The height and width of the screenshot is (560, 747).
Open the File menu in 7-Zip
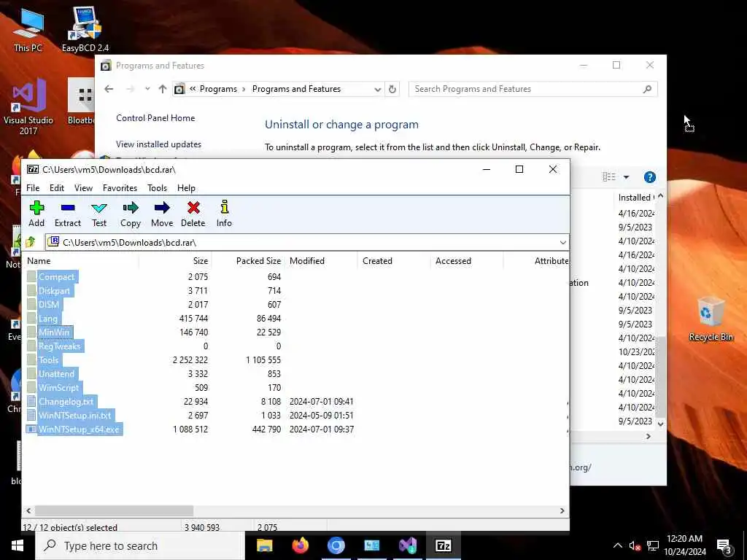point(33,188)
